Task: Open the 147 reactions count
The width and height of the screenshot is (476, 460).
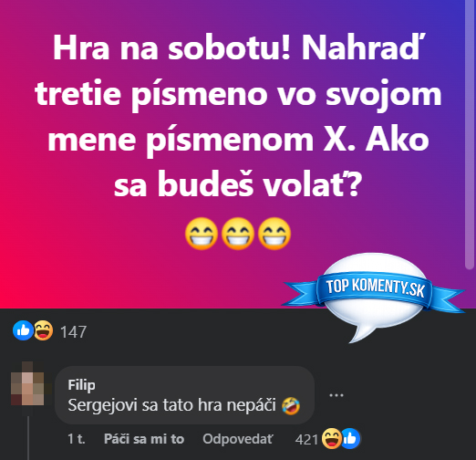Action: (x=73, y=331)
